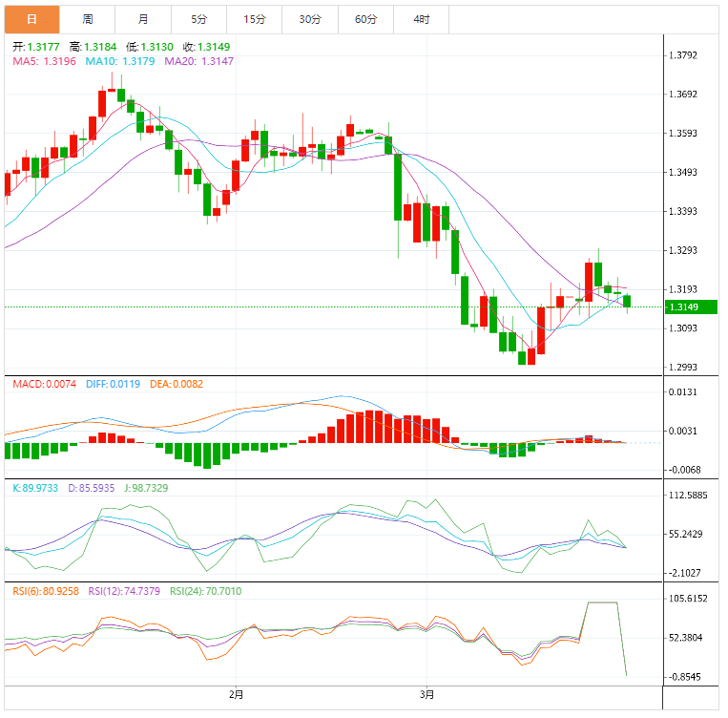
Task: Click the 1.3692 price axis label
Action: tap(682, 95)
